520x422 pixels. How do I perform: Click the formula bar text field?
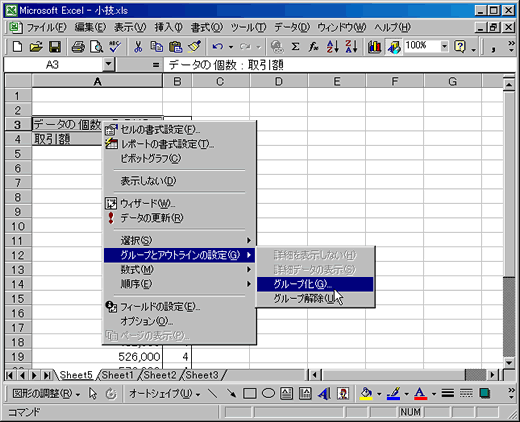[x=339, y=65]
